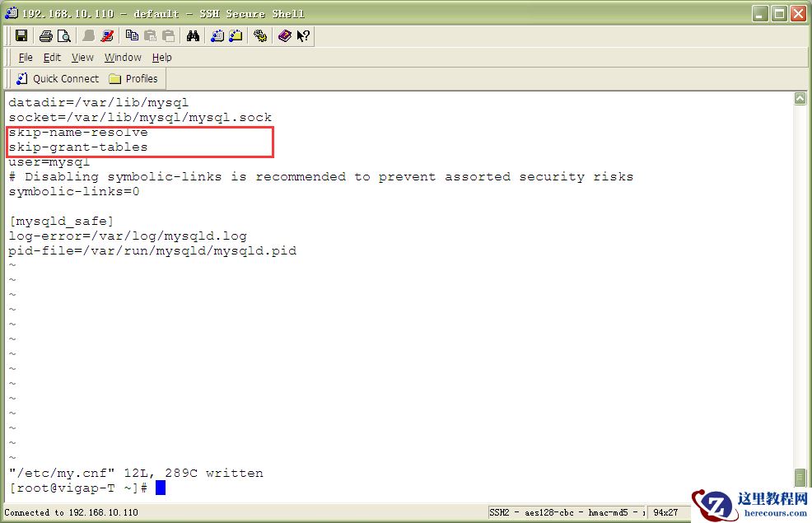Image resolution: width=812 pixels, height=523 pixels.
Task: Click the scrollbar up arrow
Action: [x=800, y=98]
